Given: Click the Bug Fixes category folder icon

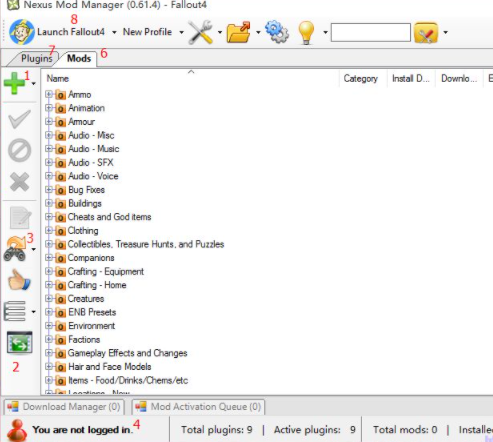Looking at the screenshot, I should coord(60,190).
